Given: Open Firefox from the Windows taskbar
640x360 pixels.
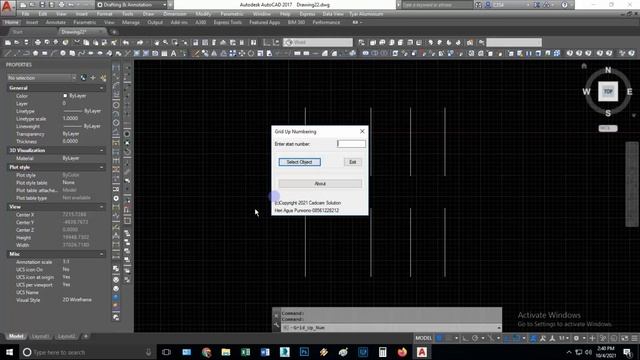Looking at the screenshot, I should coord(402,352).
